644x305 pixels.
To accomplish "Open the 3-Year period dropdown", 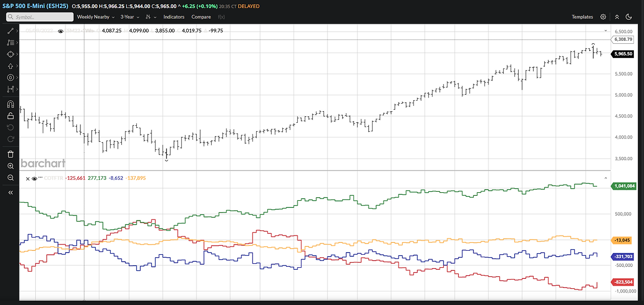I will 130,17.
